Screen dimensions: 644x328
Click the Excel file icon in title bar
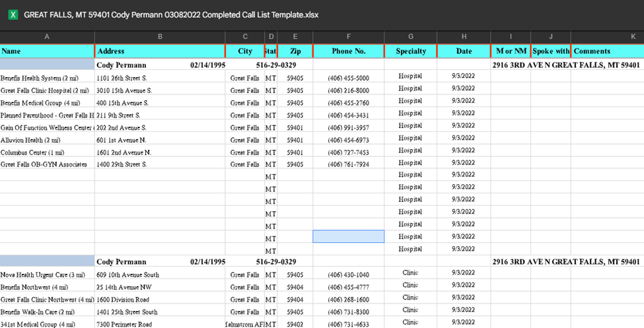(13, 15)
